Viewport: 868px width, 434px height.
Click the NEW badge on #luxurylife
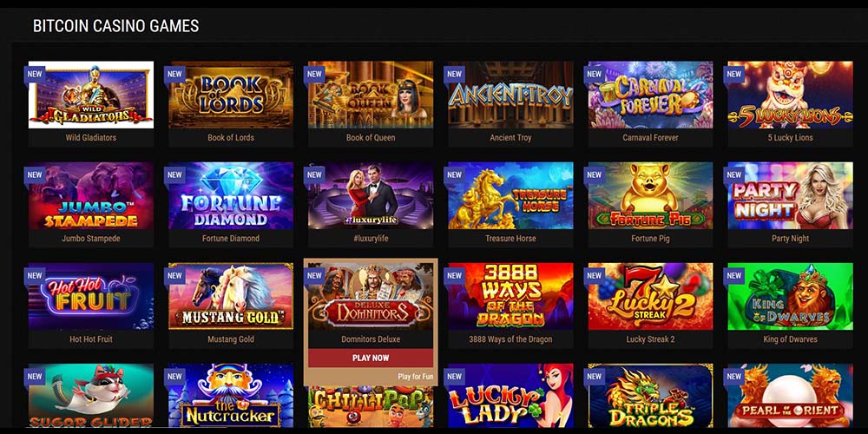pos(314,175)
